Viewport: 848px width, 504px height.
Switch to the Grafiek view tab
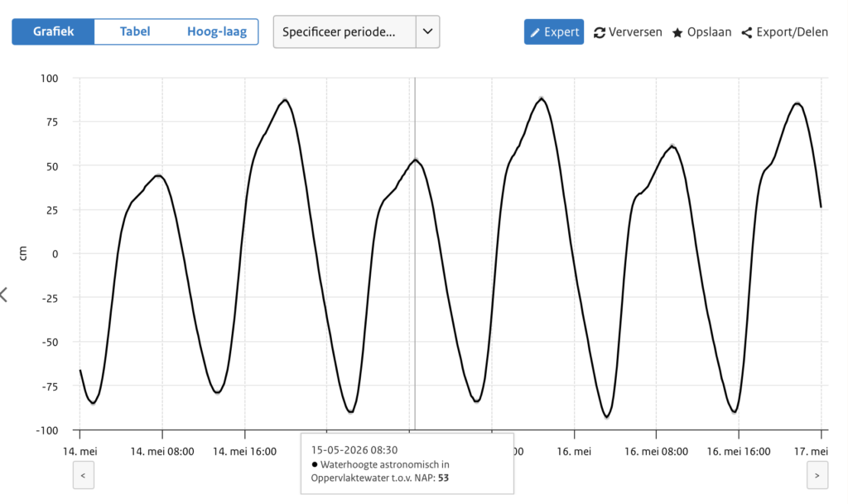53,32
